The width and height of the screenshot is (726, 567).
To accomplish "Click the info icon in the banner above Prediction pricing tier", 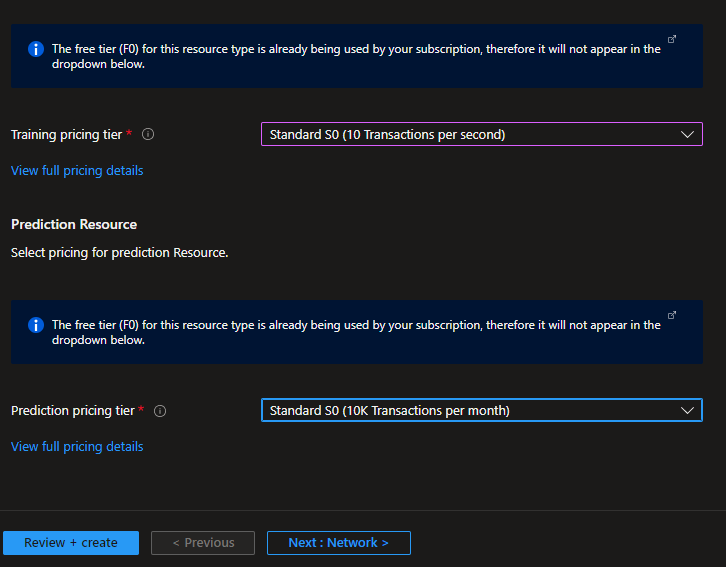I will tap(36, 325).
